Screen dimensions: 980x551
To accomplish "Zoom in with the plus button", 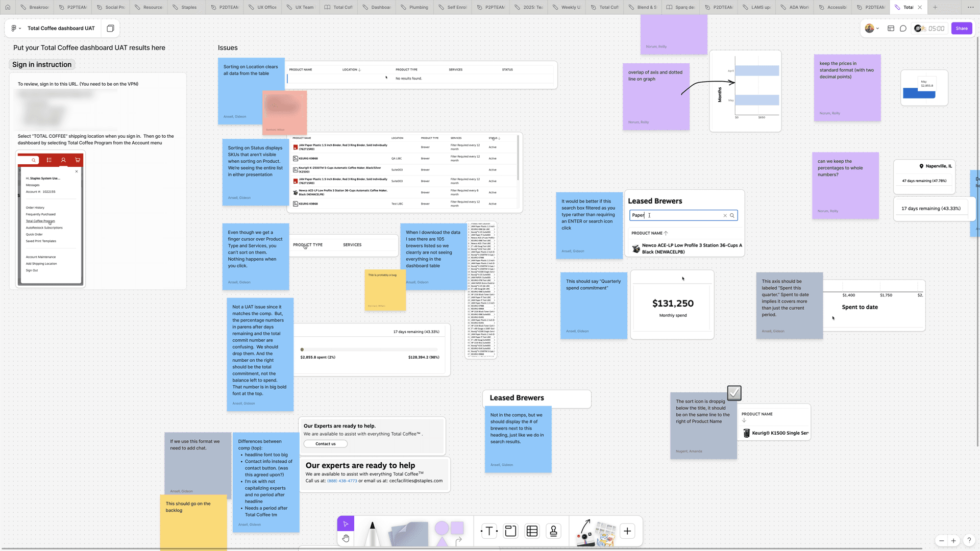I will 953,541.
